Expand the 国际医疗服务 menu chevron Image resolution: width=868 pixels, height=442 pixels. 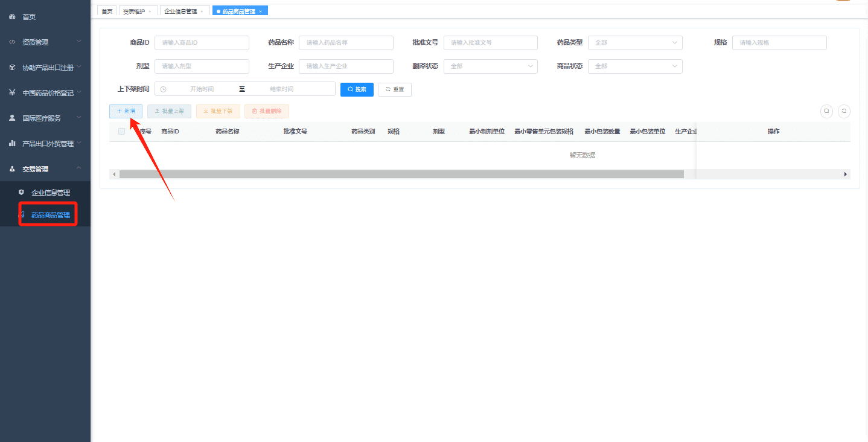click(79, 118)
